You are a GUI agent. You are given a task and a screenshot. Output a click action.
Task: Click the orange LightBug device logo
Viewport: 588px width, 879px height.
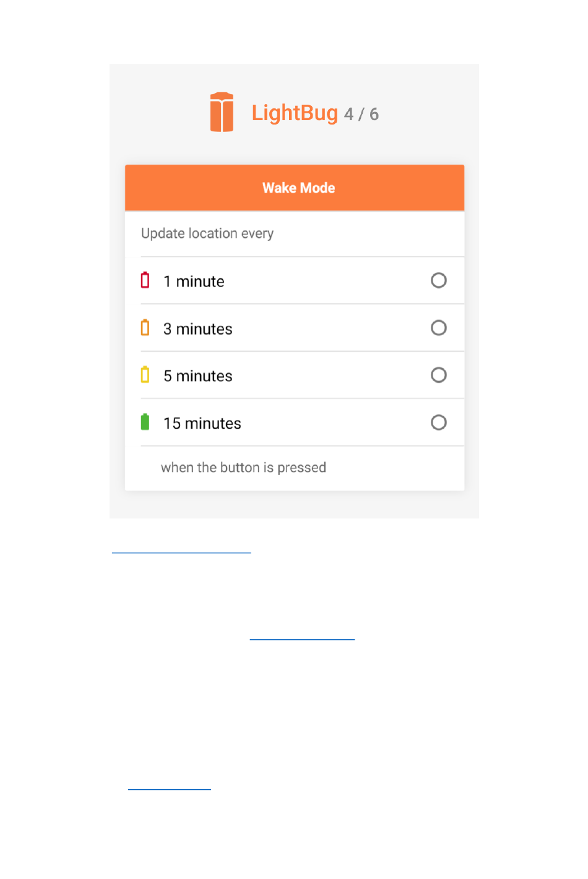222,112
